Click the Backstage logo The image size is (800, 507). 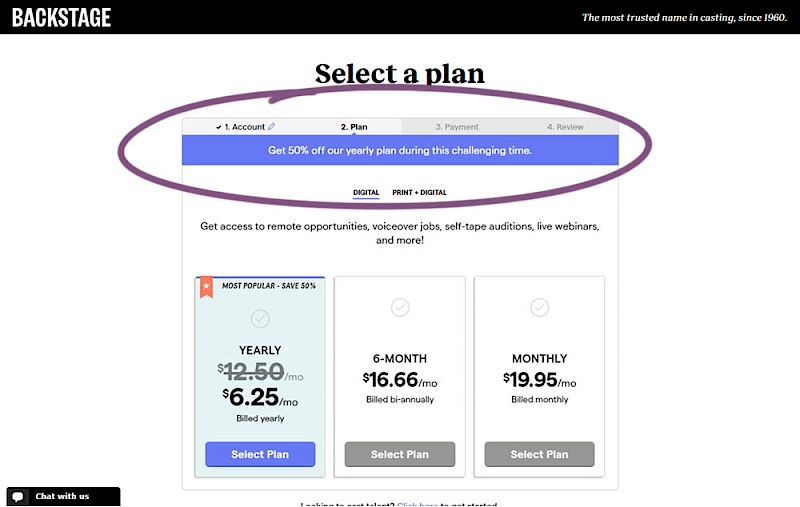[62, 17]
